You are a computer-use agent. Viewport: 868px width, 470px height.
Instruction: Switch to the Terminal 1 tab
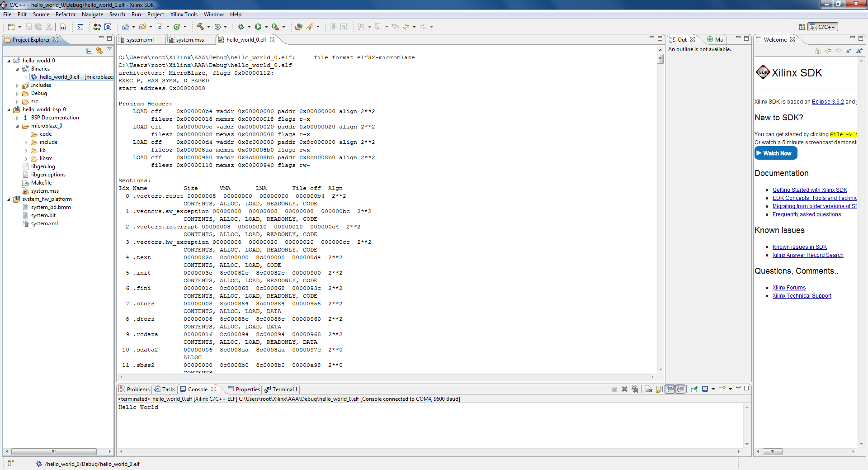coord(281,389)
